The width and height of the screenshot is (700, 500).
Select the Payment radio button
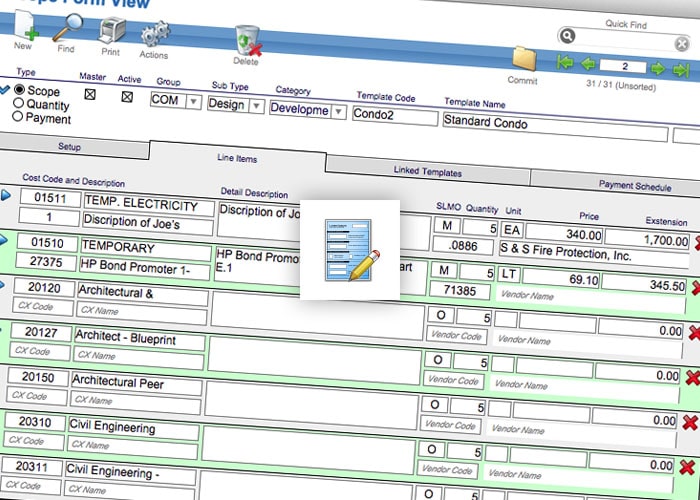(17, 116)
